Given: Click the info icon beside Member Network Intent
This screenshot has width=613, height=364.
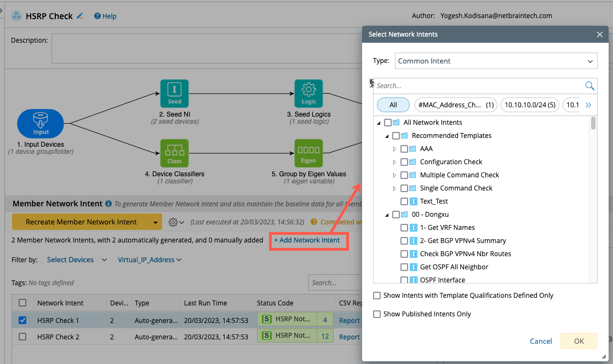Looking at the screenshot, I should point(108,204).
